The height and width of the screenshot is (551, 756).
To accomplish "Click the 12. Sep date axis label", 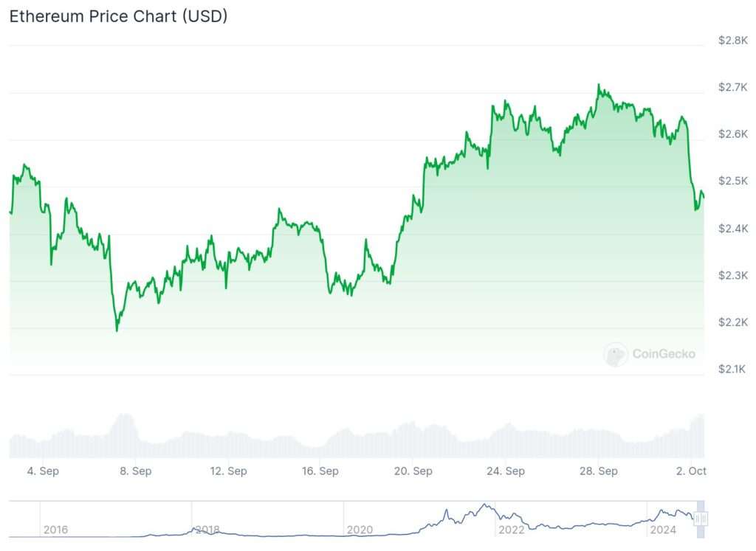I will pyautogui.click(x=227, y=471).
